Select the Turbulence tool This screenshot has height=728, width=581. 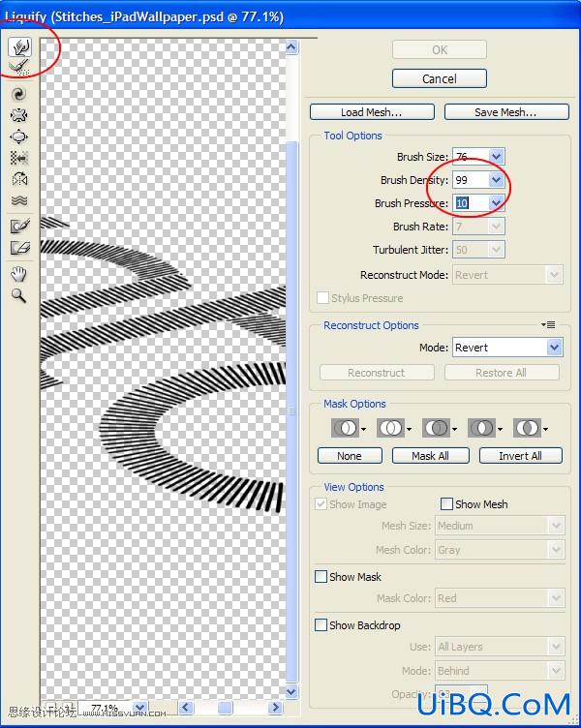click(x=19, y=200)
